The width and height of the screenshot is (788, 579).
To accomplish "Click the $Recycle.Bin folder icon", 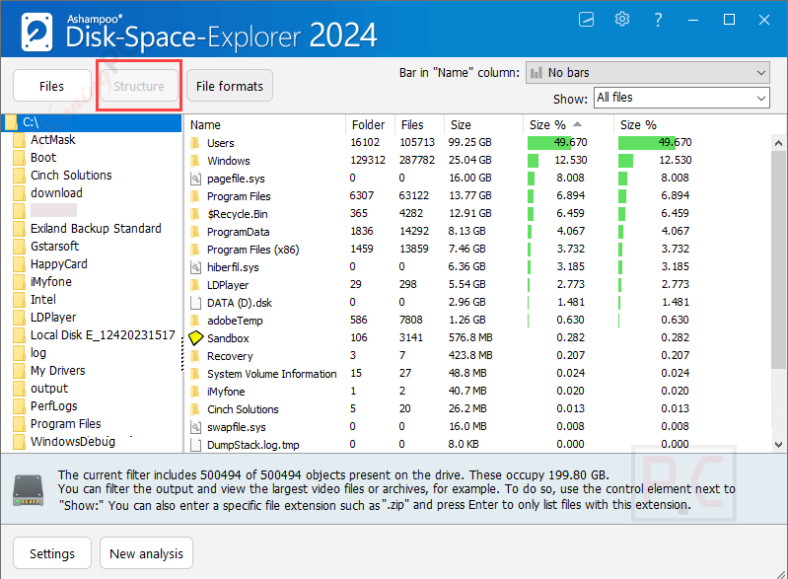I will click(x=195, y=214).
